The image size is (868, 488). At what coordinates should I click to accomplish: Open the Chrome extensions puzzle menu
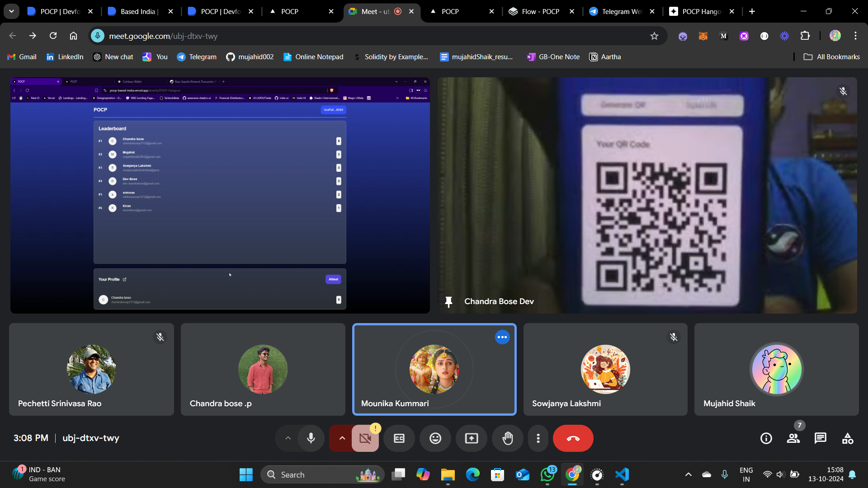[x=805, y=36]
